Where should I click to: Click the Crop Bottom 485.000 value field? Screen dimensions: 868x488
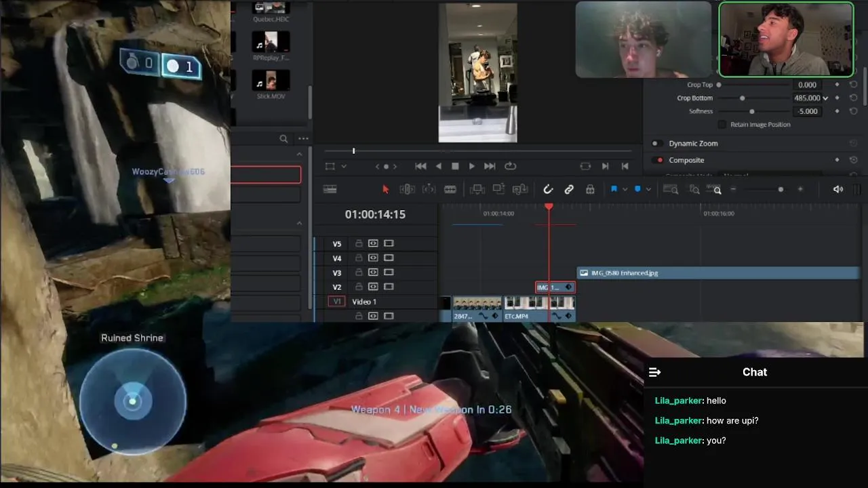click(x=807, y=98)
